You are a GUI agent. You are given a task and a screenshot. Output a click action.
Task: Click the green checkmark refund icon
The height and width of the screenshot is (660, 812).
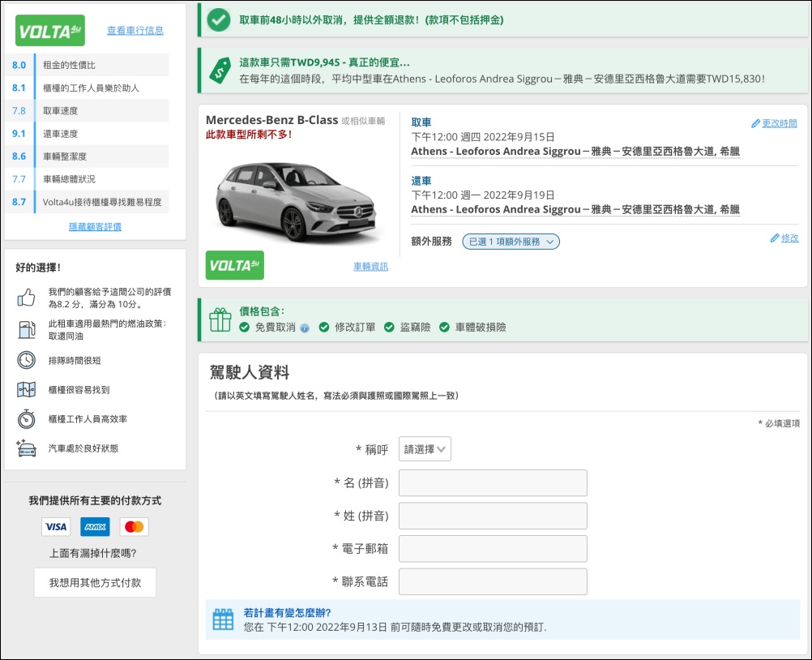point(219,20)
